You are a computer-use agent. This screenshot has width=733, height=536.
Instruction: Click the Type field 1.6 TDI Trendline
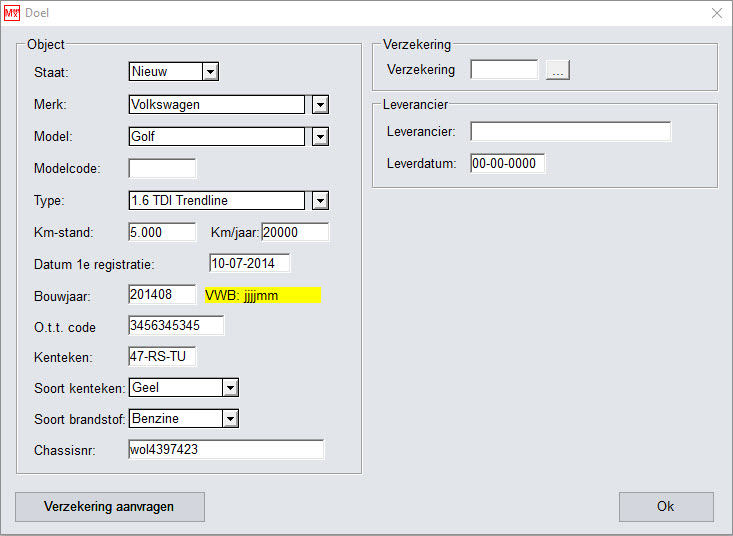pyautogui.click(x=217, y=200)
